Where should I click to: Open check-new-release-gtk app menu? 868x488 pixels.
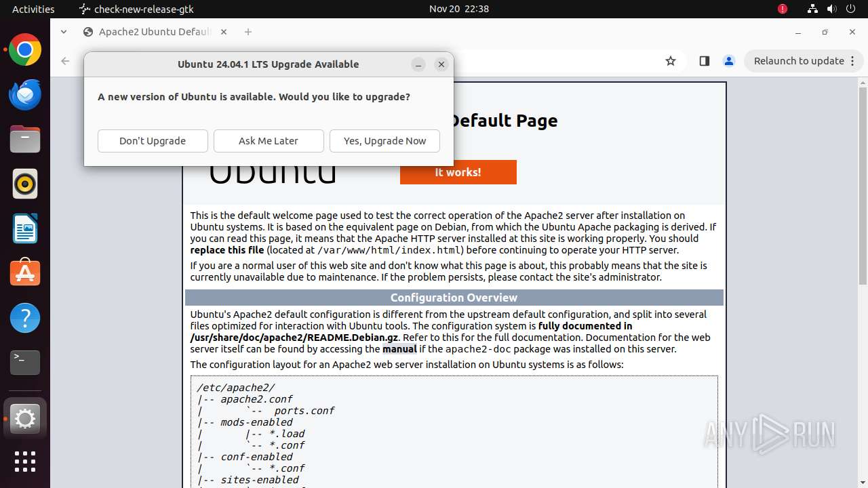(x=138, y=9)
